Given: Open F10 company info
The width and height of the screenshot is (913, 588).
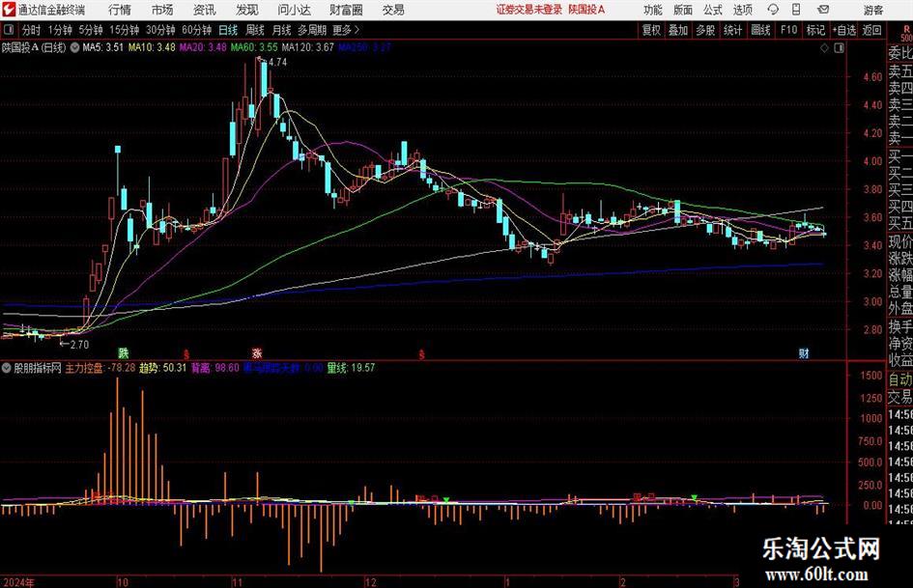Looking at the screenshot, I should pyautogui.click(x=788, y=30).
